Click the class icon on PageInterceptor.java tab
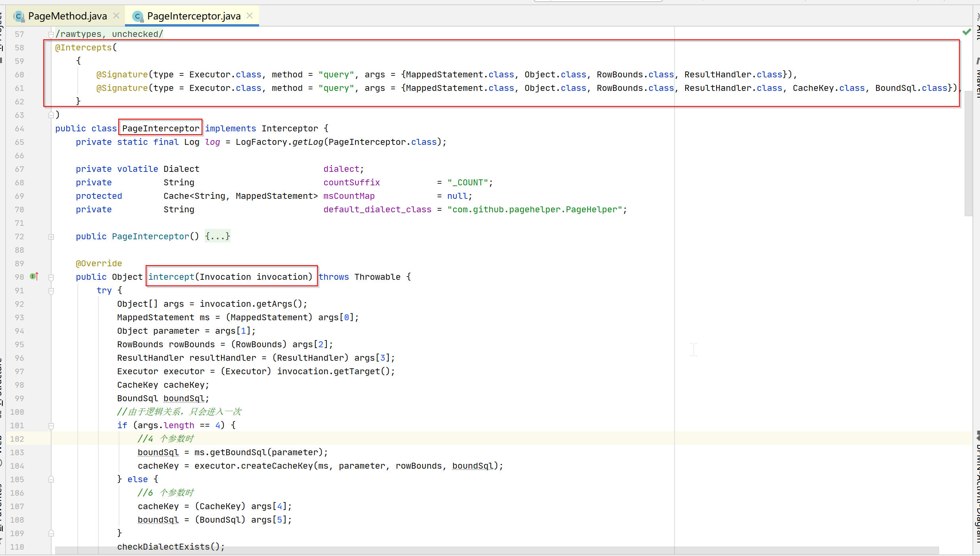Image resolution: width=980 pixels, height=556 pixels. coord(137,16)
